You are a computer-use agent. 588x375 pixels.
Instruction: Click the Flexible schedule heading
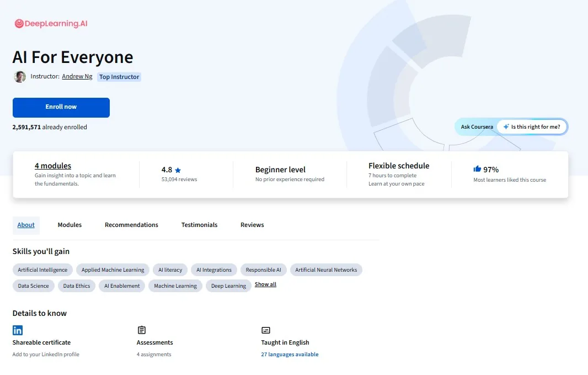(x=399, y=166)
